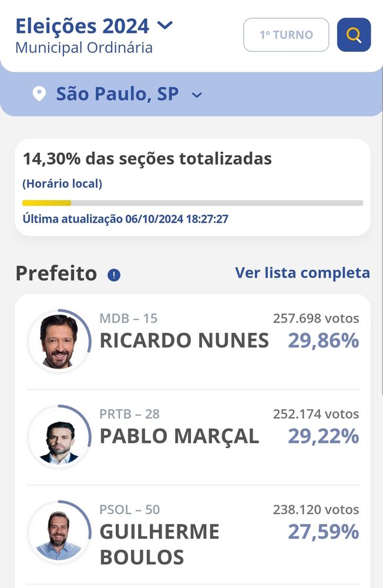The height and width of the screenshot is (588, 383).
Task: Click the location pin icon
Action: [x=39, y=93]
